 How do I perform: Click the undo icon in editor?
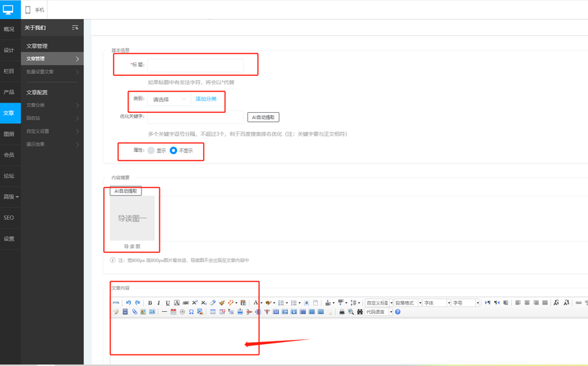pos(129,302)
